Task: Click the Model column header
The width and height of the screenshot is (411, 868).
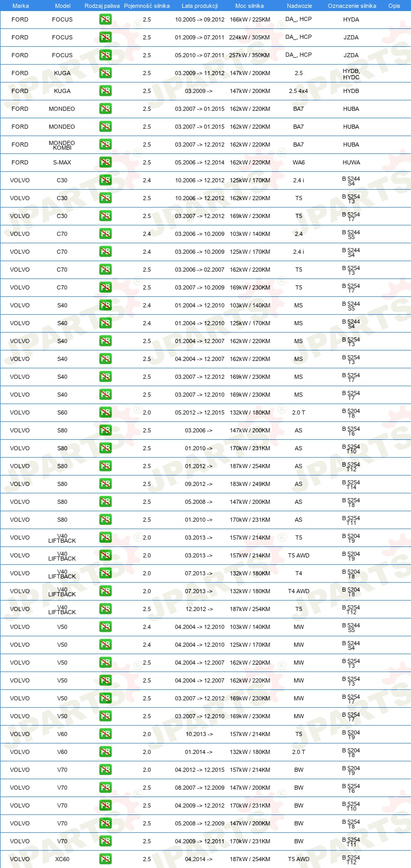Action: coord(63,6)
